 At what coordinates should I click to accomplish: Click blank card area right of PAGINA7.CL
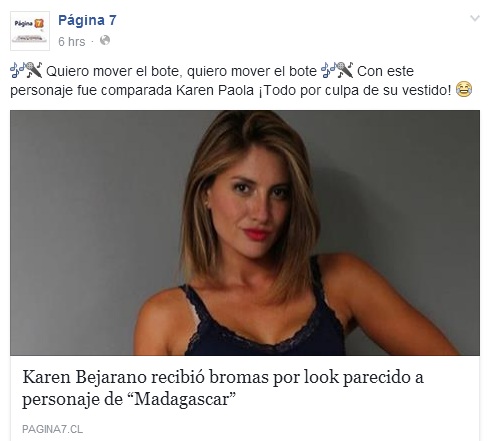pos(280,429)
